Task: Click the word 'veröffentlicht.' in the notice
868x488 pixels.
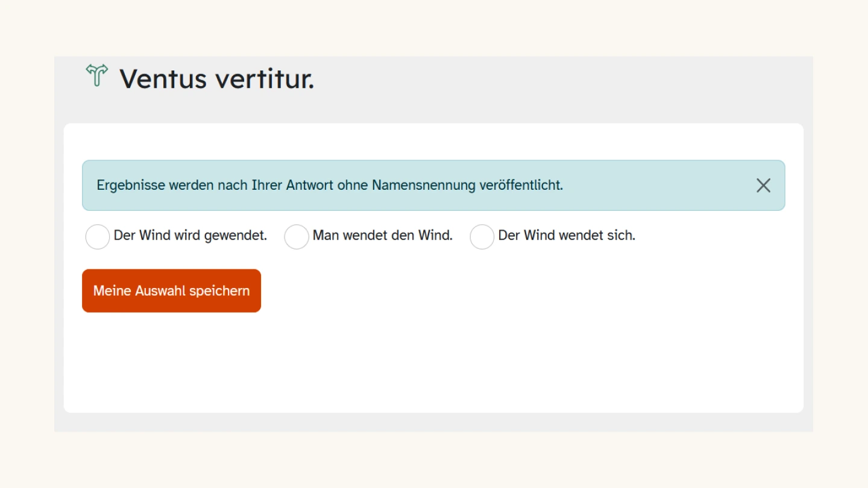Action: (x=521, y=186)
